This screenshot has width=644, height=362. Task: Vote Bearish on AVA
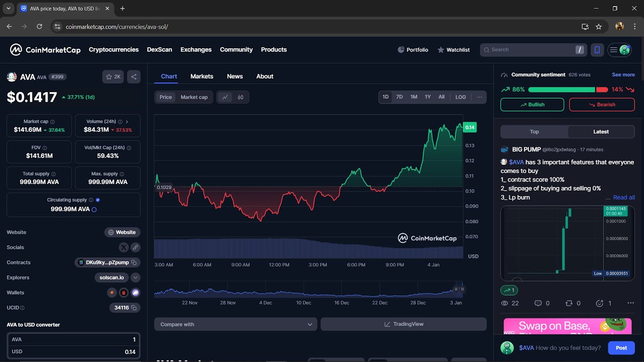602,105
